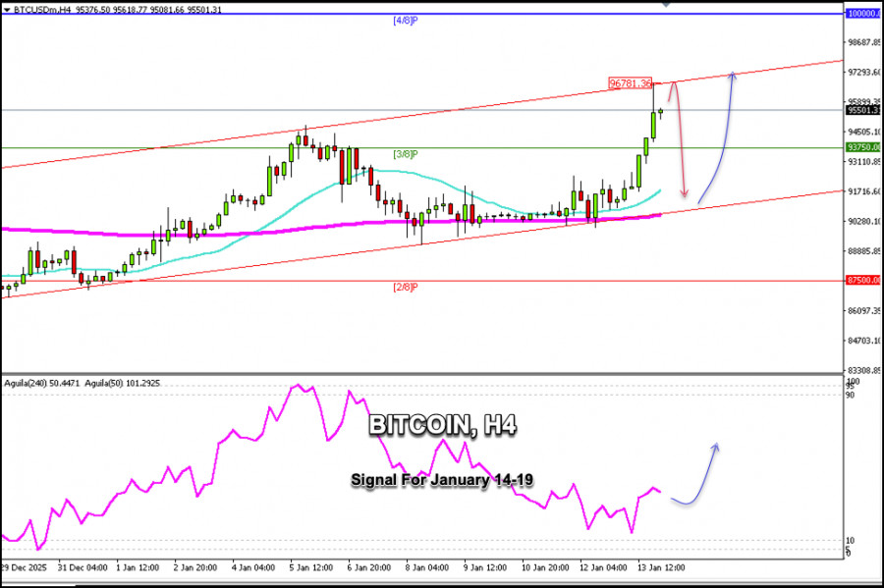
Task: Select the [2/8]P Murrey level label
Action: (x=406, y=288)
